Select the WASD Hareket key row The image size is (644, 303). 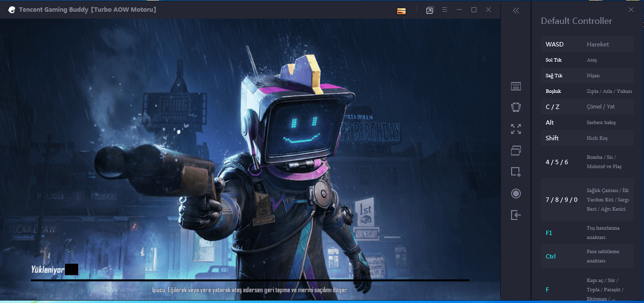click(x=587, y=44)
